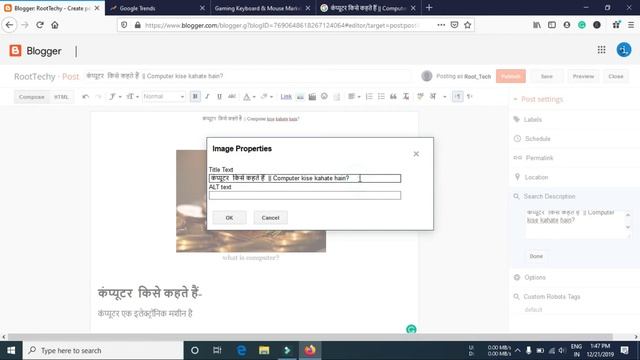Insert jump break in post
The height and width of the screenshot is (360, 640).
click(x=337, y=97)
